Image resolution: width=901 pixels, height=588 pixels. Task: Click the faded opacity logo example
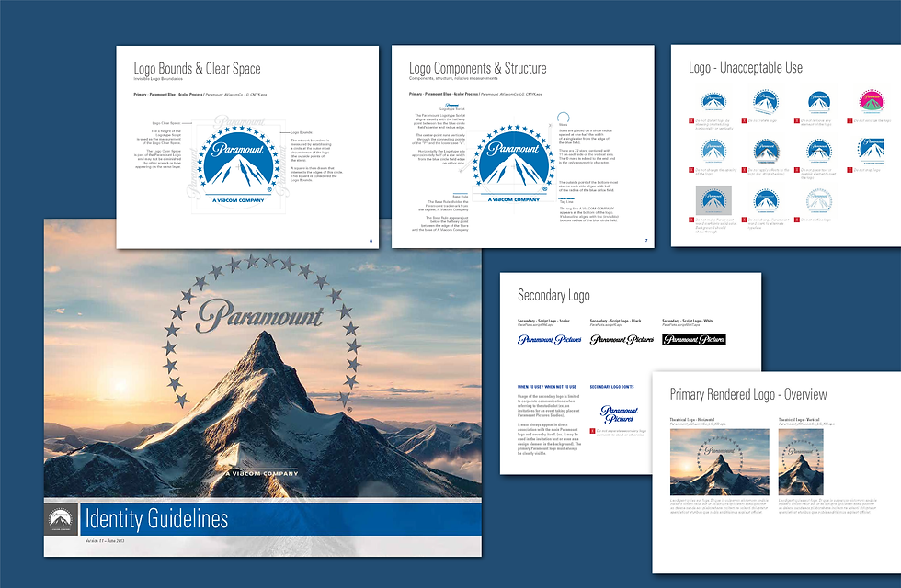click(x=713, y=152)
